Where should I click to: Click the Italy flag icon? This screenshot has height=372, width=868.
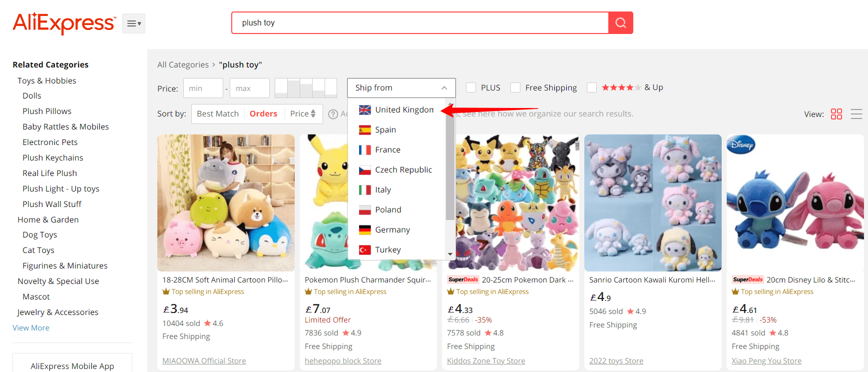click(x=365, y=190)
